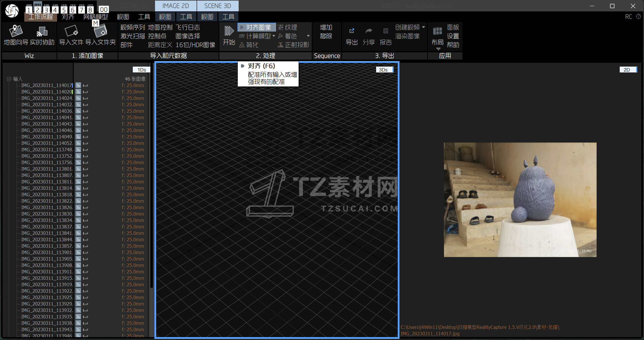Click the 开始 start processing icon
This screenshot has width=644, height=340.
coord(229,31)
